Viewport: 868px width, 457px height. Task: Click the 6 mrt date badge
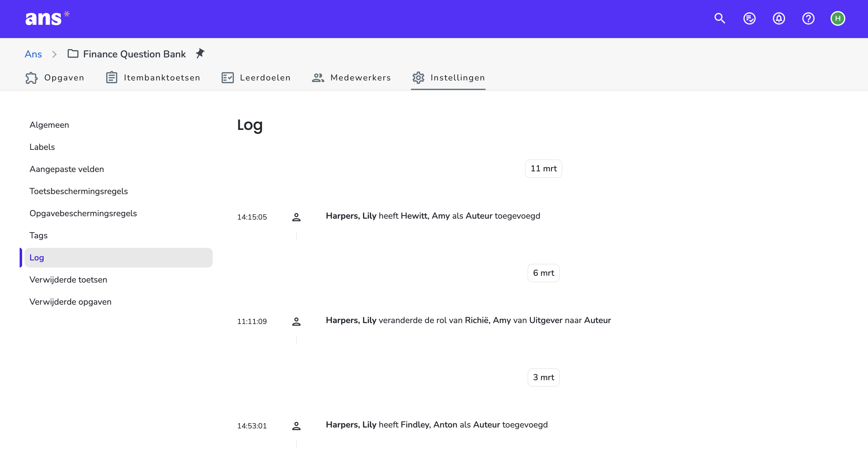[544, 273]
